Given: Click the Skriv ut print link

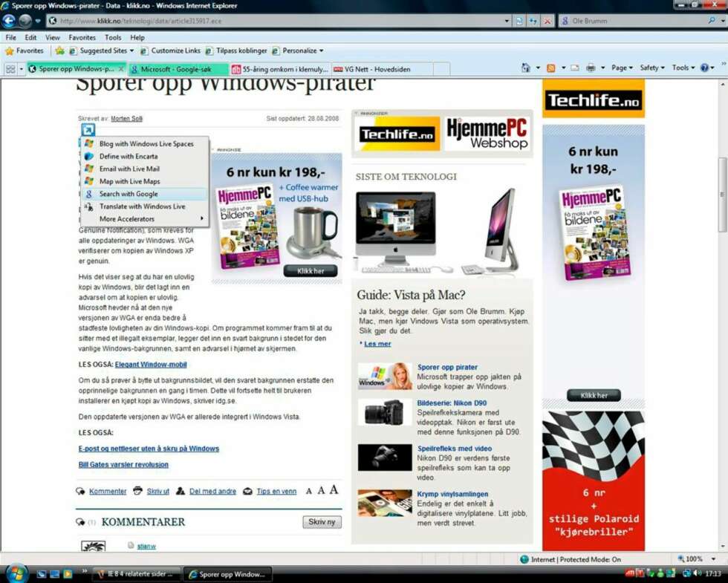Looking at the screenshot, I should (157, 491).
